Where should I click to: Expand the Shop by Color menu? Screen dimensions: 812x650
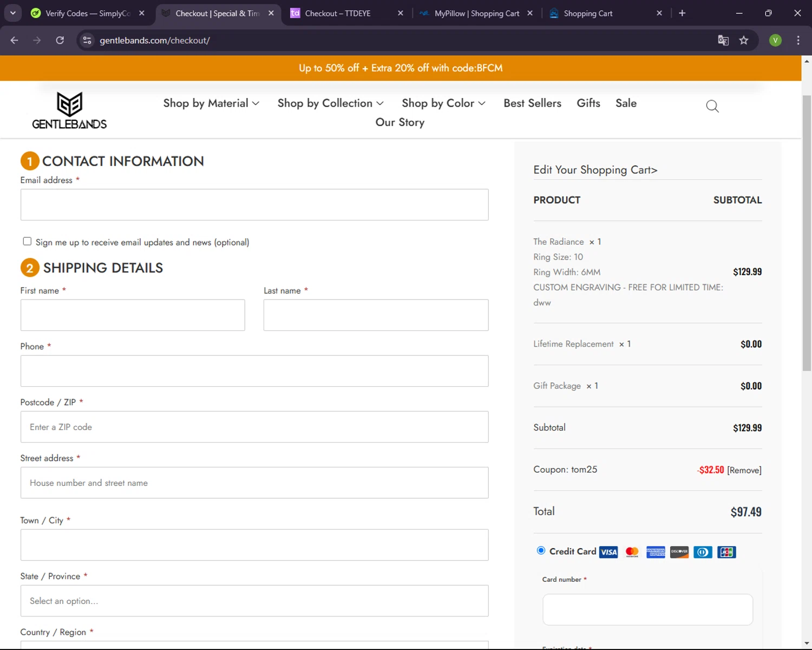click(x=443, y=103)
